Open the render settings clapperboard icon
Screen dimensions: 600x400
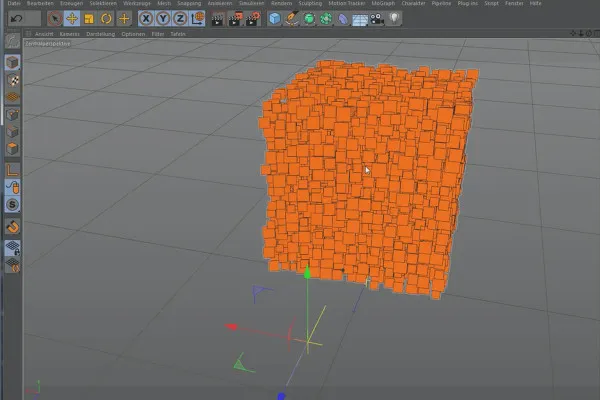(253, 19)
